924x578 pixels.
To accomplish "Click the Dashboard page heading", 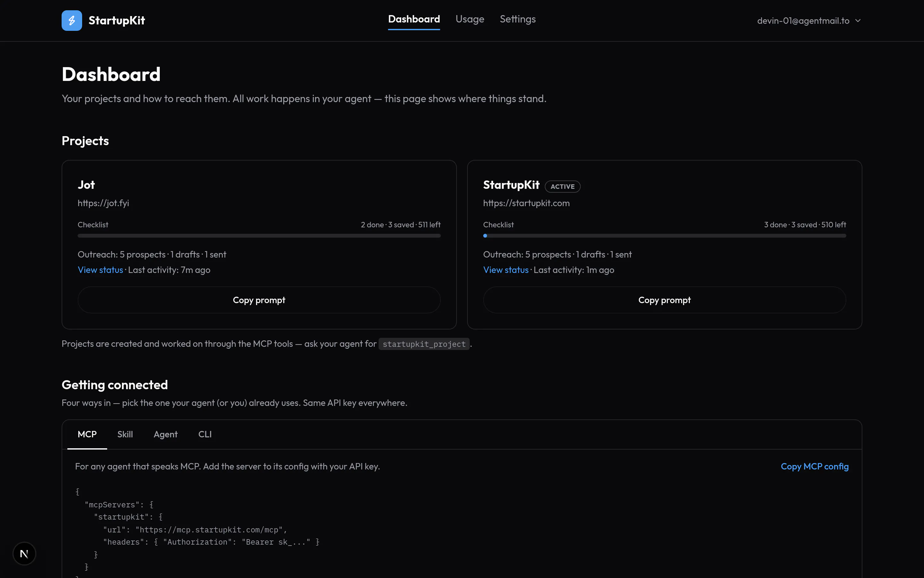I will pos(111,74).
